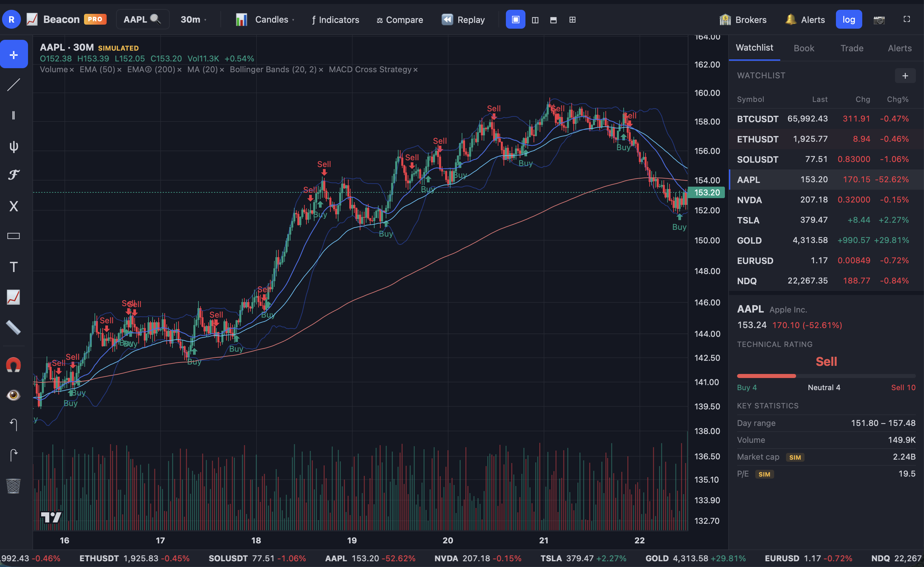Delete drawings with the trash icon
924x567 pixels.
(x=14, y=486)
